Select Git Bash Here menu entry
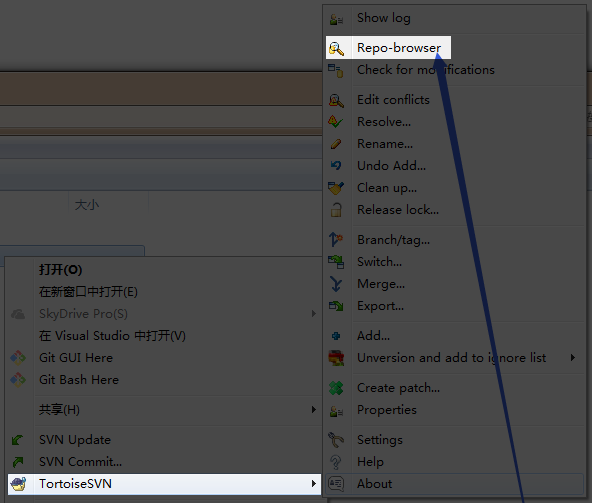This screenshot has height=503, width=592. [79, 380]
